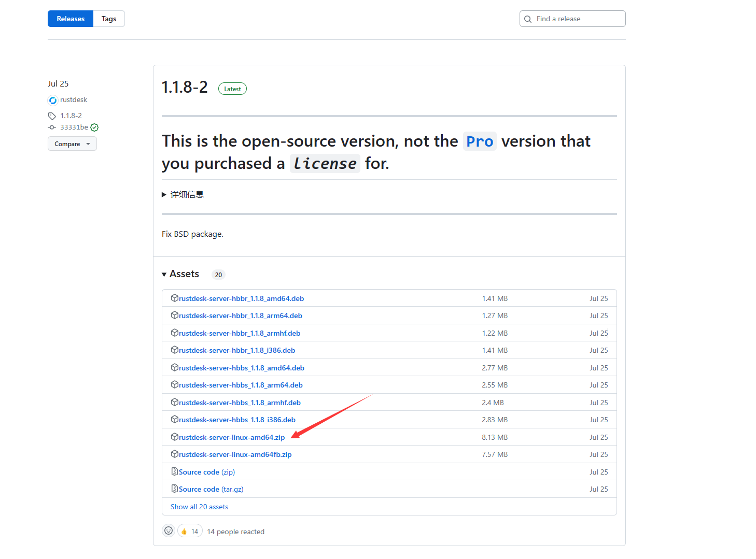Click package icon for linux-amd64fb.zip
Viewport: 756px width, 559px height.
pos(175,454)
